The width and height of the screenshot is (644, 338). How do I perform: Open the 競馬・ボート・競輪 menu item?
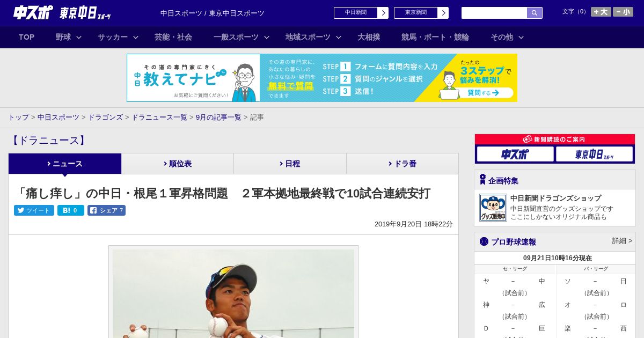[x=435, y=37]
